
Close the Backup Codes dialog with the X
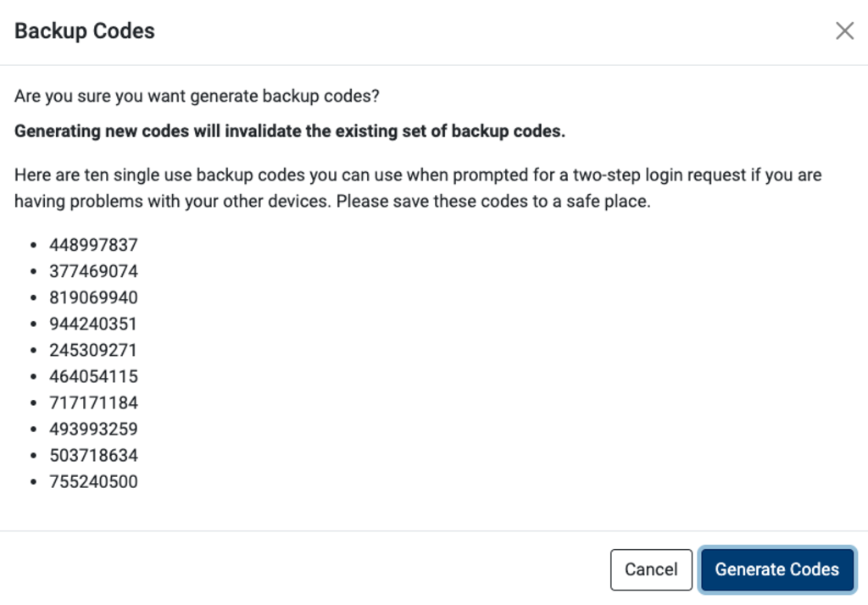point(844,31)
